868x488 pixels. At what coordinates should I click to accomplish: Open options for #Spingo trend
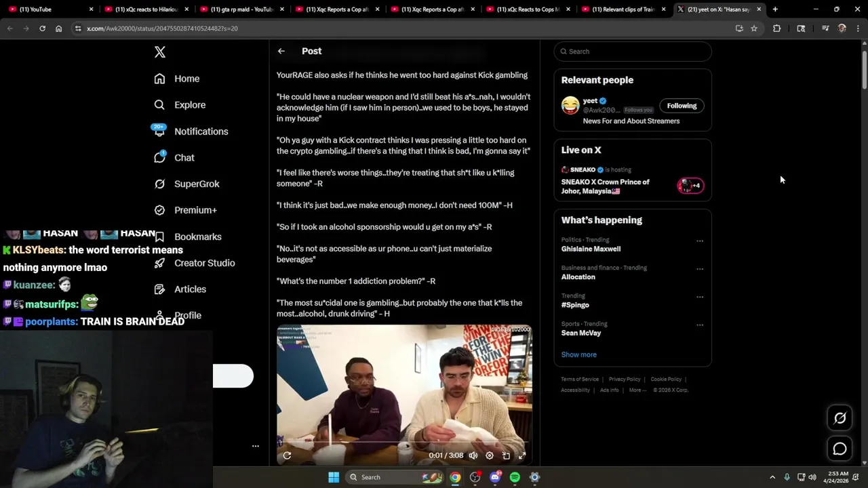700,297
